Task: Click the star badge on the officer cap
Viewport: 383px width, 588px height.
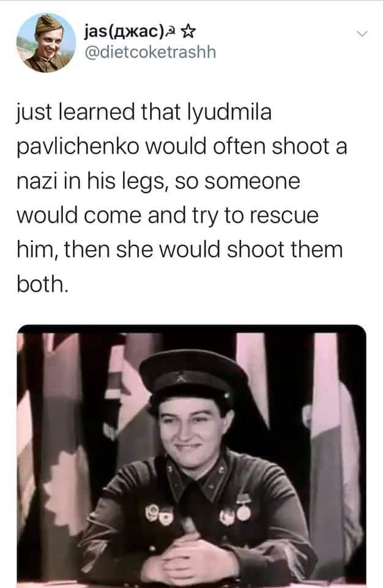Action: pos(180,379)
